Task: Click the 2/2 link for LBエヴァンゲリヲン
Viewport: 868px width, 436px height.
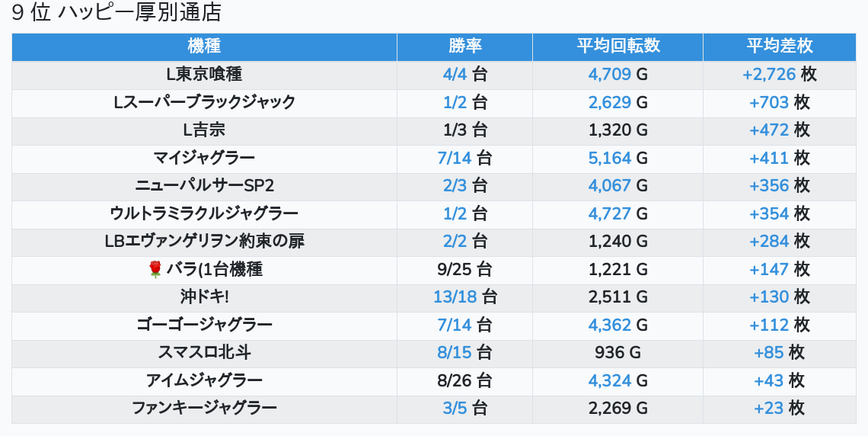Action: (x=455, y=242)
